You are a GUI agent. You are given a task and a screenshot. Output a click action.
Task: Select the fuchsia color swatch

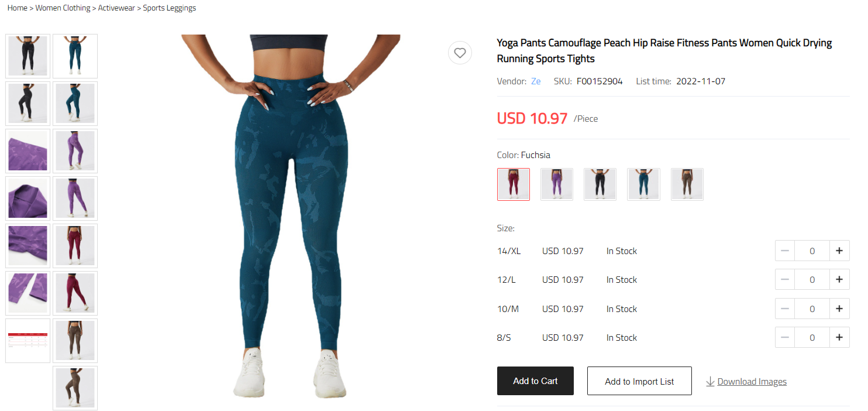click(514, 184)
